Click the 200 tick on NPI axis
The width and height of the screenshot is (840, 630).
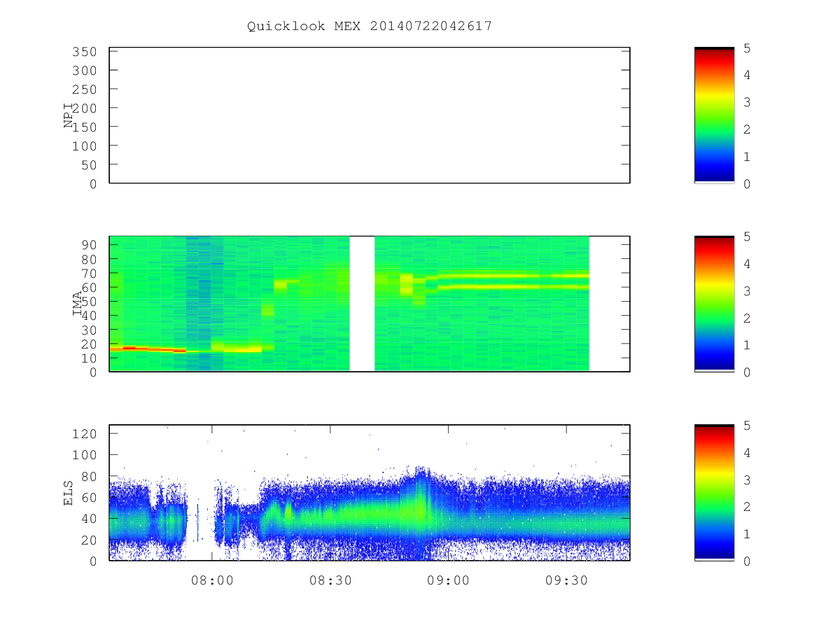84,108
